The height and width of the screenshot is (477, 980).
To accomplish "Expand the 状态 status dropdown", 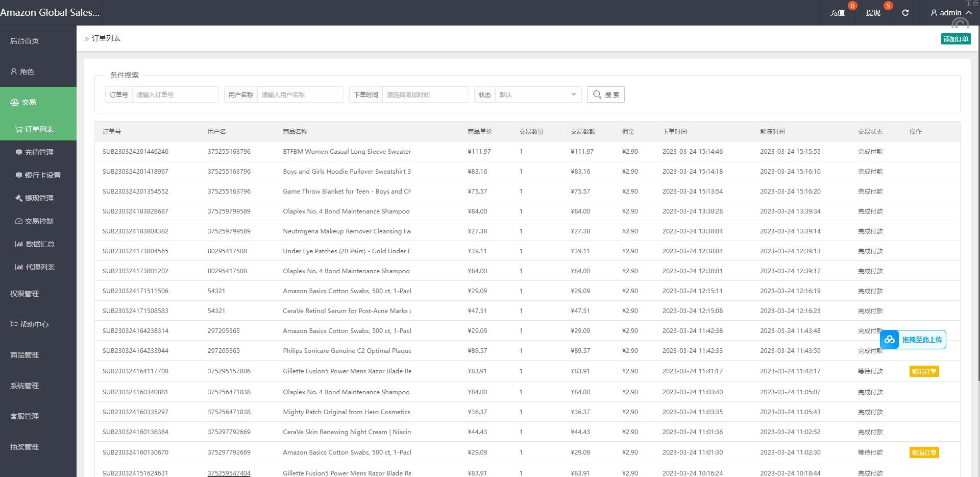I will click(537, 94).
